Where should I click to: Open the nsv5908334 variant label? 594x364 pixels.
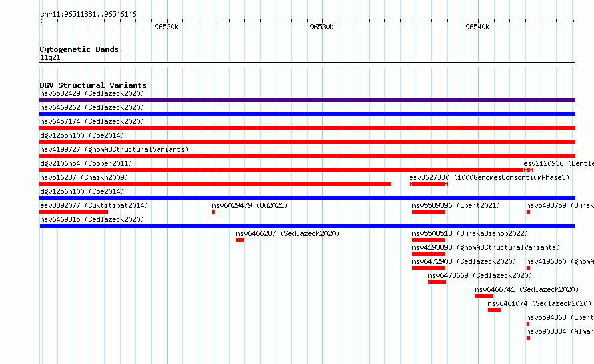(560, 331)
